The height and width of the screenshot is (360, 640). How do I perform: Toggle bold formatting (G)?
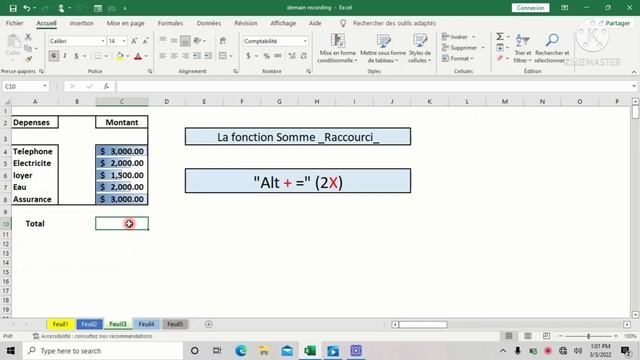53,56
